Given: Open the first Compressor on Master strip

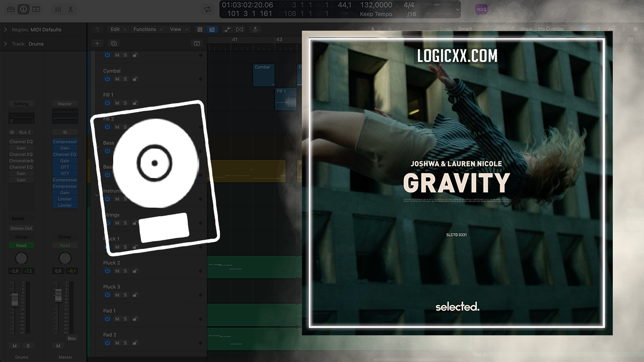Looking at the screenshot, I should 65,142.
